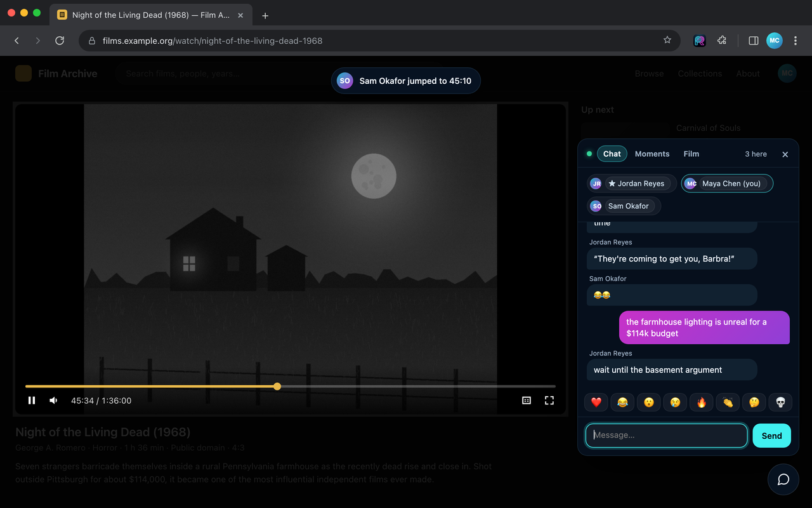Screen dimensions: 812x508
Task: Click Jordan Reyes participant chip
Action: (x=632, y=184)
